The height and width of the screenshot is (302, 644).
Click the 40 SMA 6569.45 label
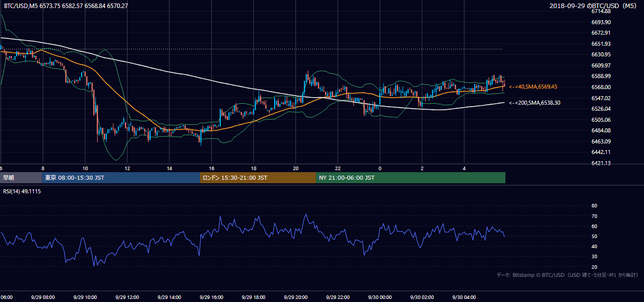pos(533,87)
